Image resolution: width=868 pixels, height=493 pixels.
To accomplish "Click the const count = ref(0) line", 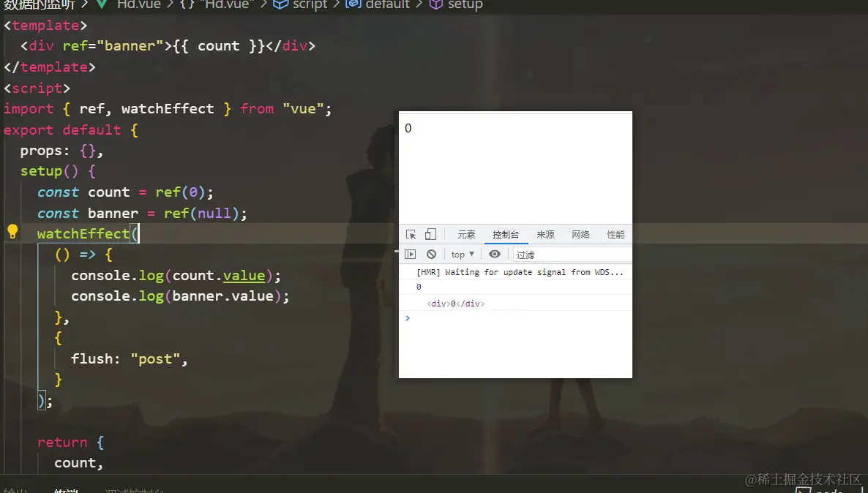I will pos(125,192).
